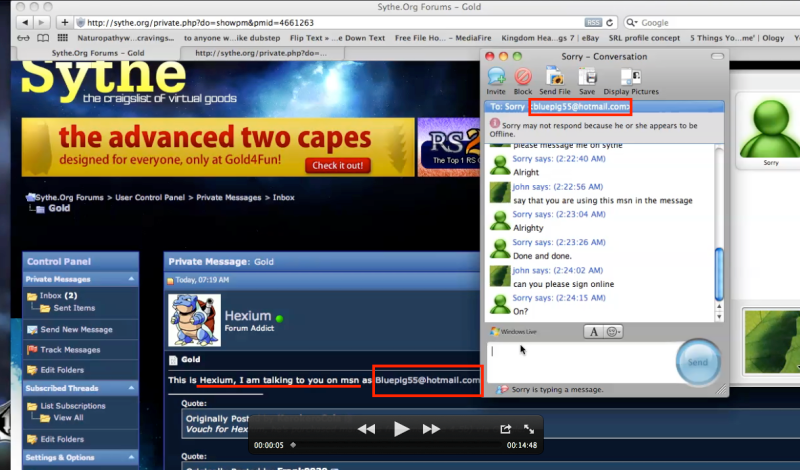Reload the page in Safari
The width and height of the screenshot is (800, 470).
(x=609, y=22)
